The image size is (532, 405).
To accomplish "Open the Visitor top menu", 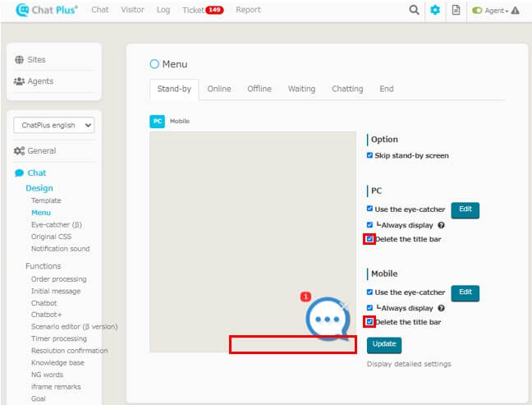I will point(132,10).
